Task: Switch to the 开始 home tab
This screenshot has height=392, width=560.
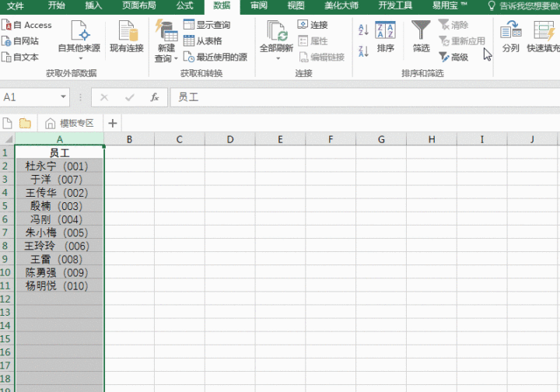Action: [x=57, y=5]
